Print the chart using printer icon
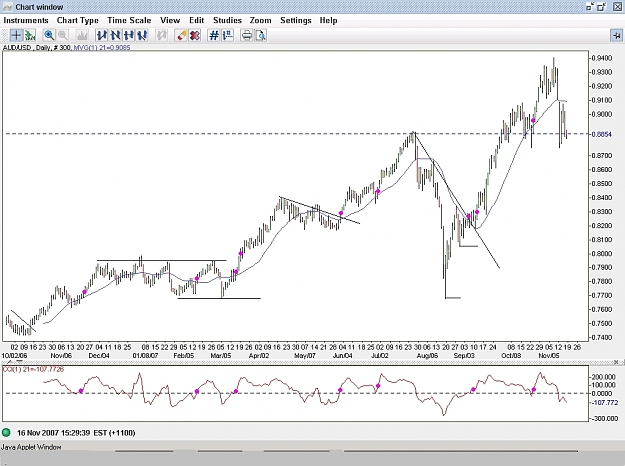625x466 pixels. click(247, 35)
